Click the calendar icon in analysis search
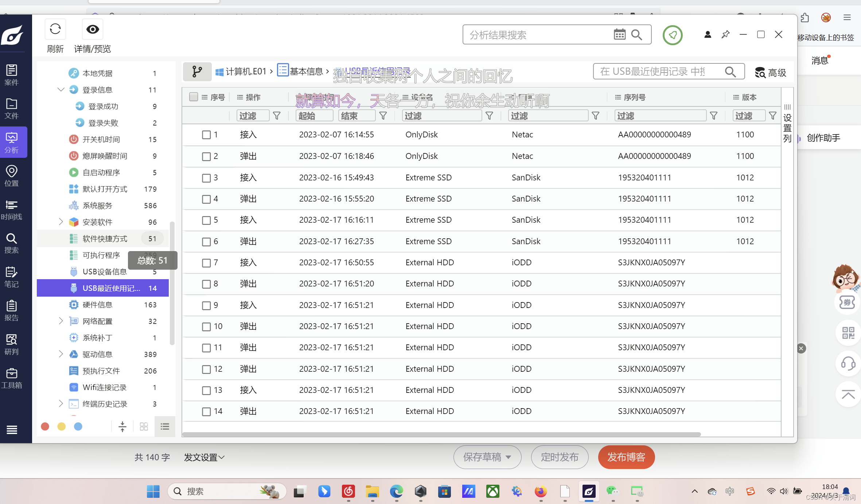Screen dimensions: 861x504 pos(619,35)
